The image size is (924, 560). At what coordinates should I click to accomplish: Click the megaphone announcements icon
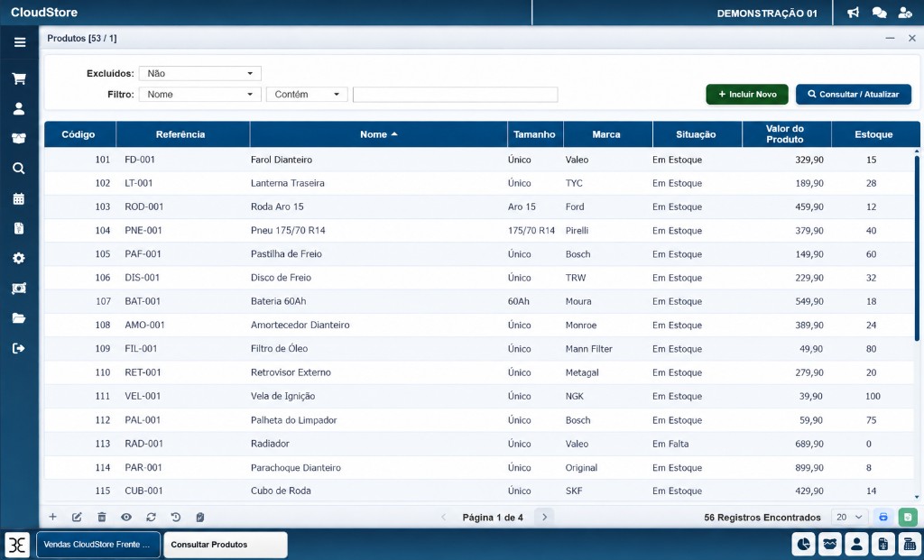click(854, 13)
